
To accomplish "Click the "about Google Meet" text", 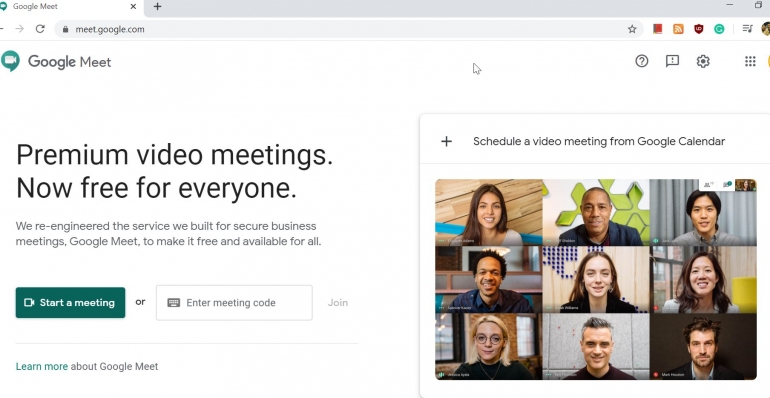I will coord(114,367).
